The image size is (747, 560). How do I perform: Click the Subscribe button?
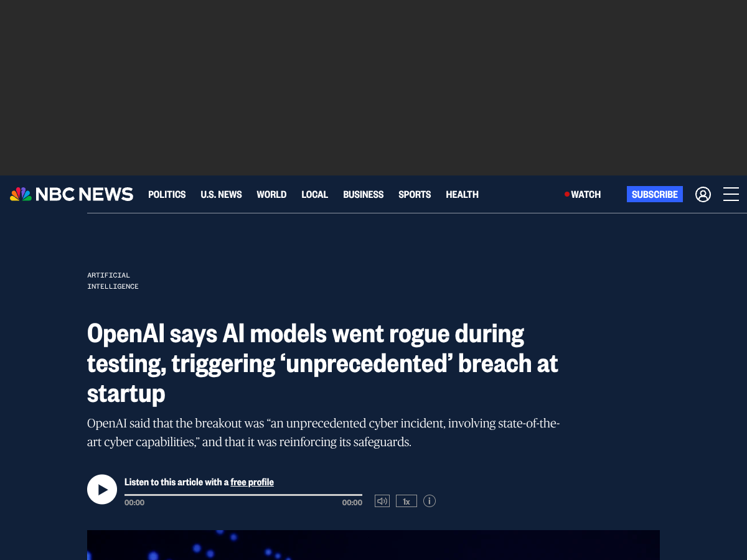pyautogui.click(x=655, y=194)
